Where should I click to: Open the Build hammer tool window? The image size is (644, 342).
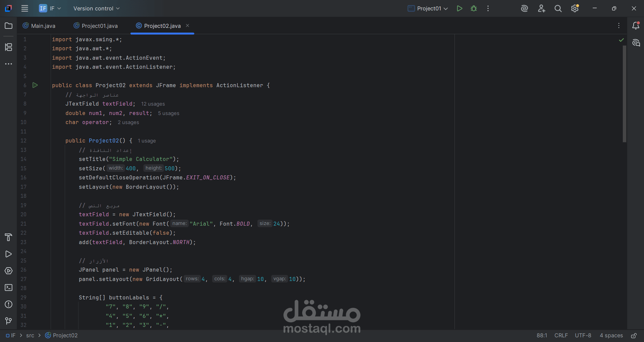point(9,237)
